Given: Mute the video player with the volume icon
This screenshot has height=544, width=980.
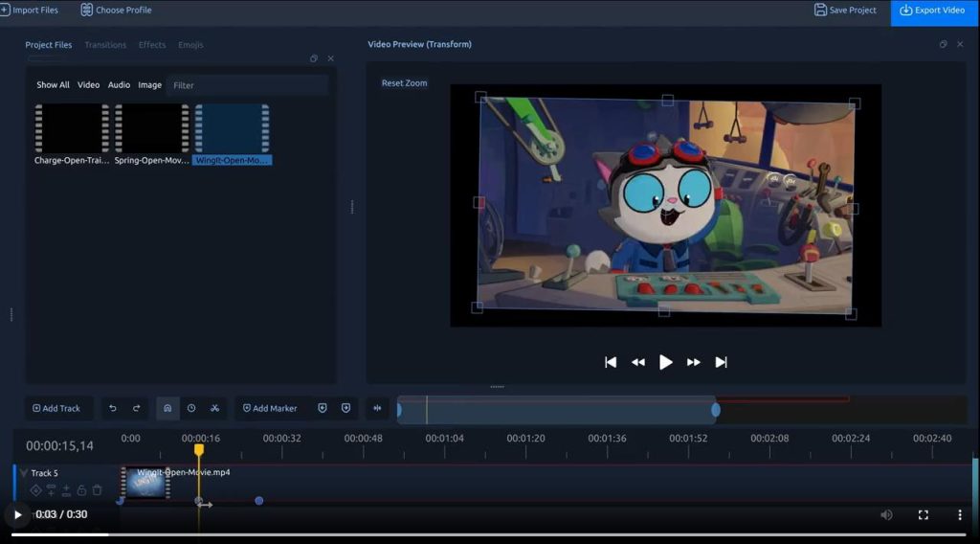Looking at the screenshot, I should (x=886, y=514).
